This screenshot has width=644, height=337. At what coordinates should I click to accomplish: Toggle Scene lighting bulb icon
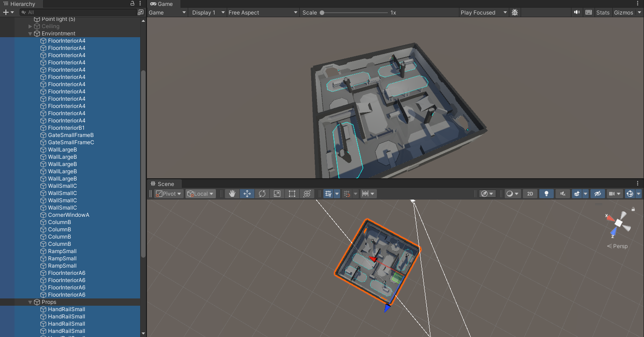(x=546, y=194)
